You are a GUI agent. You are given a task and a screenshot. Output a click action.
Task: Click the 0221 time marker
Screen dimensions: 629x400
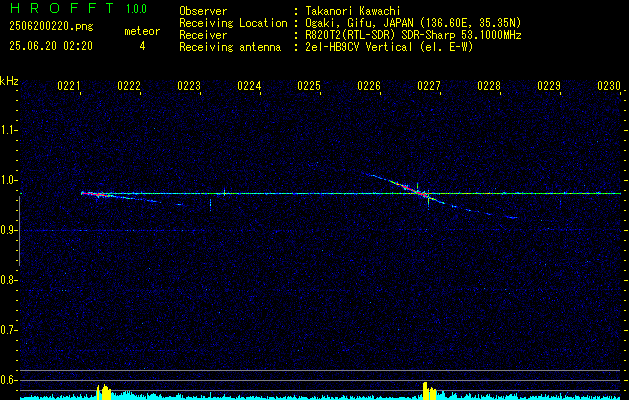[x=69, y=86]
